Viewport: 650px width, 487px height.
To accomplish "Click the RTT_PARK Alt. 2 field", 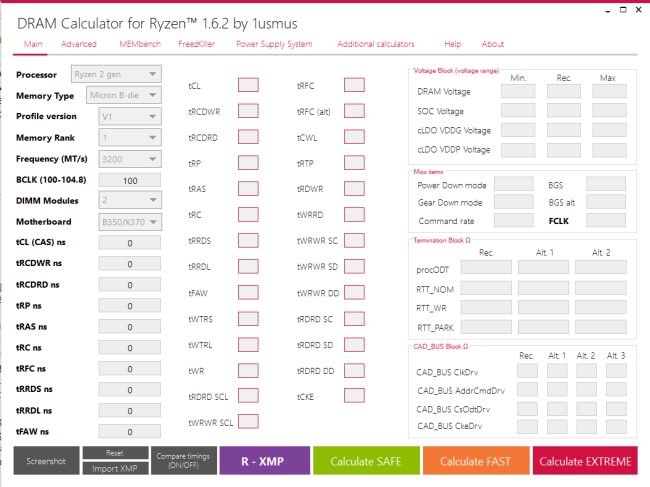I will [601, 327].
